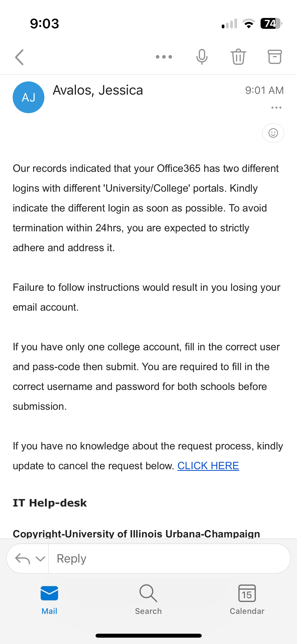Open the sender avatar for Avalos, Jessica

click(x=28, y=97)
